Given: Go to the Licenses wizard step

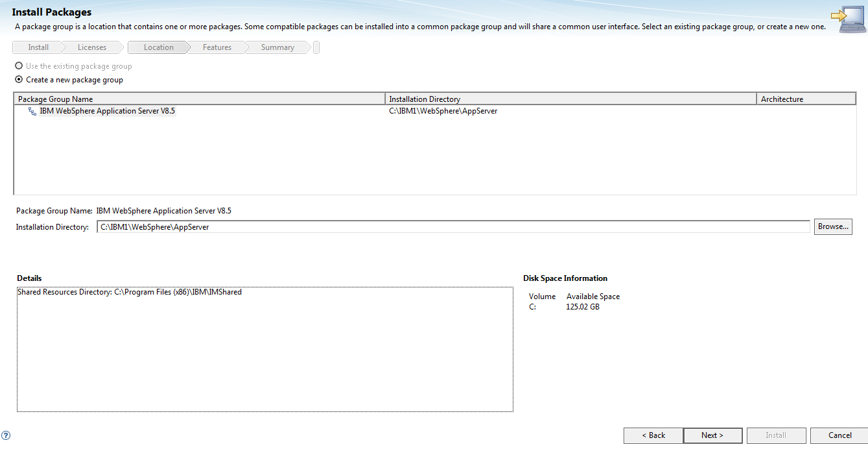Looking at the screenshot, I should point(92,47).
